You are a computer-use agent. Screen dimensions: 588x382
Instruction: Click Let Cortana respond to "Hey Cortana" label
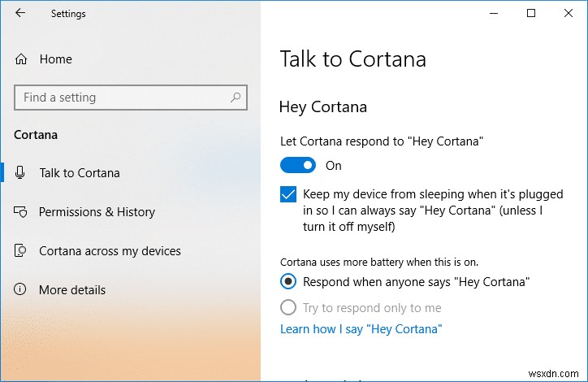tap(382, 141)
